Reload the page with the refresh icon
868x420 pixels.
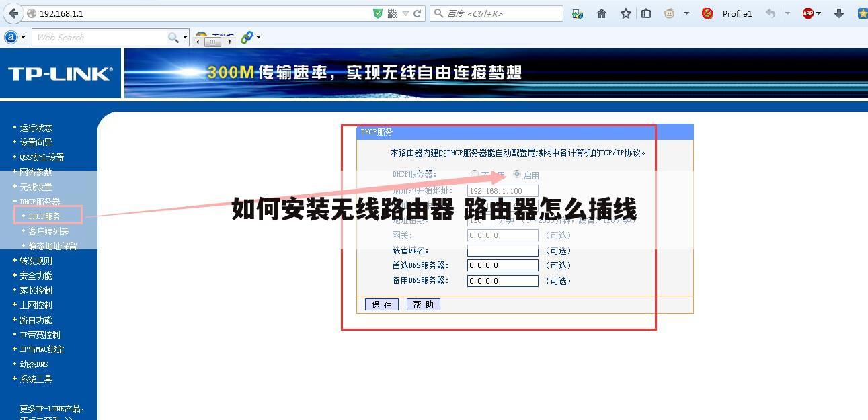(x=418, y=13)
